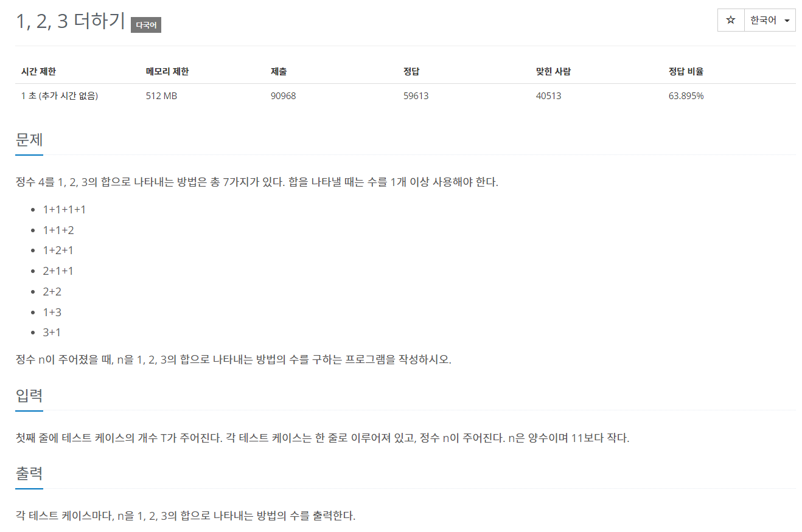Click the 메모리 제한 column header
The image size is (802, 532).
[167, 72]
